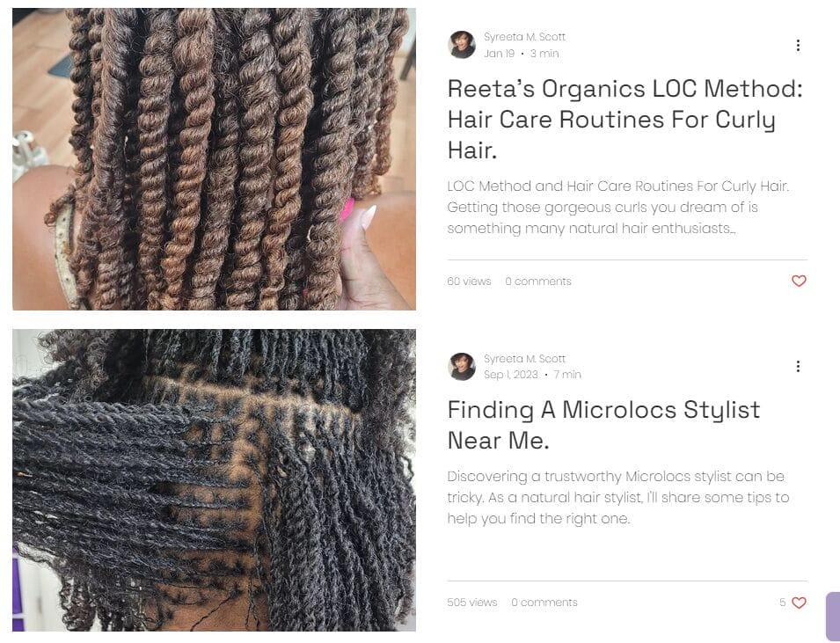Click the purple widget tab at right edge
Image resolution: width=840 pixels, height=643 pixels.
(x=834, y=617)
